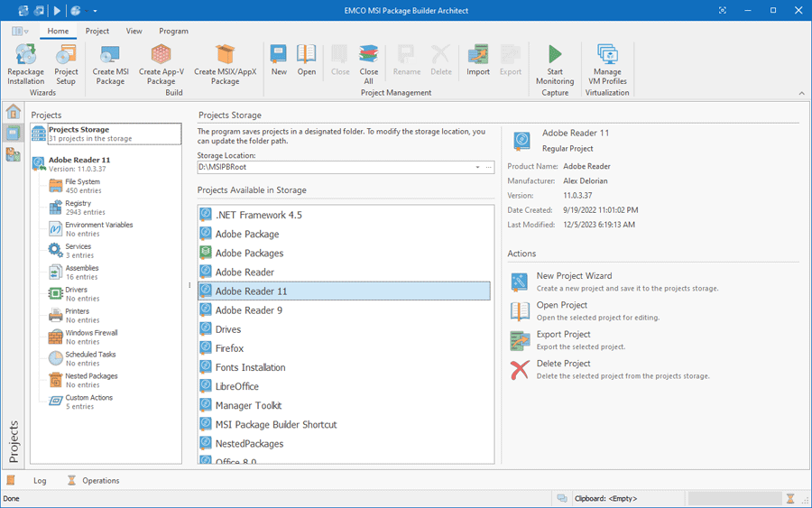Click the hourglass icon in status bar
The image size is (812, 508).
(x=790, y=499)
